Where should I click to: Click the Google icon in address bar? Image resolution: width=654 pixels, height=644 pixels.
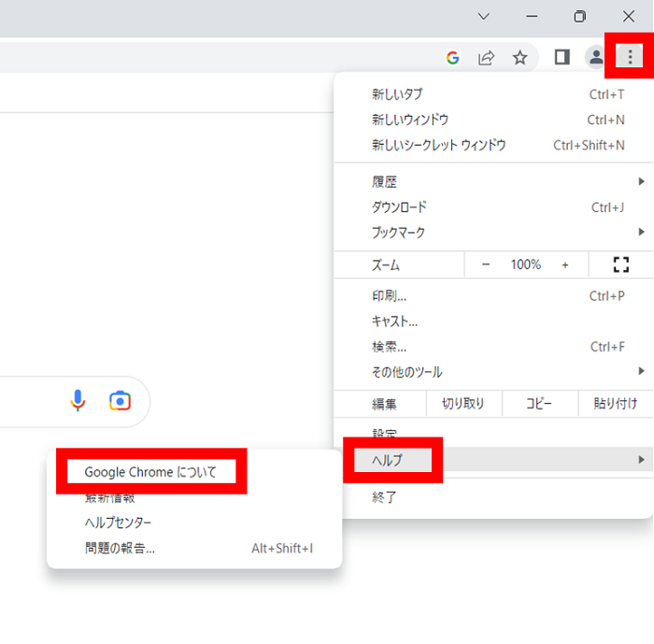pos(453,58)
